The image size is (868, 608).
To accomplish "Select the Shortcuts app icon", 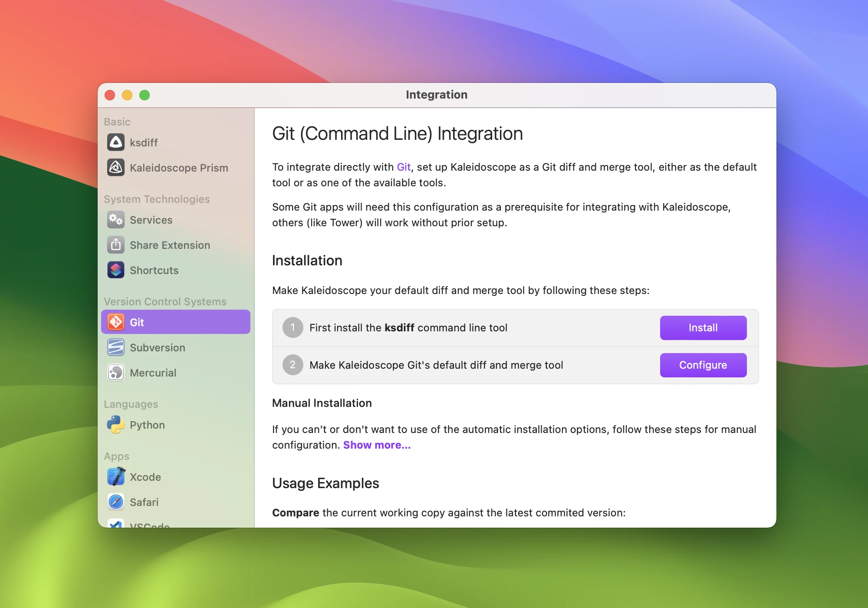I will (x=116, y=270).
